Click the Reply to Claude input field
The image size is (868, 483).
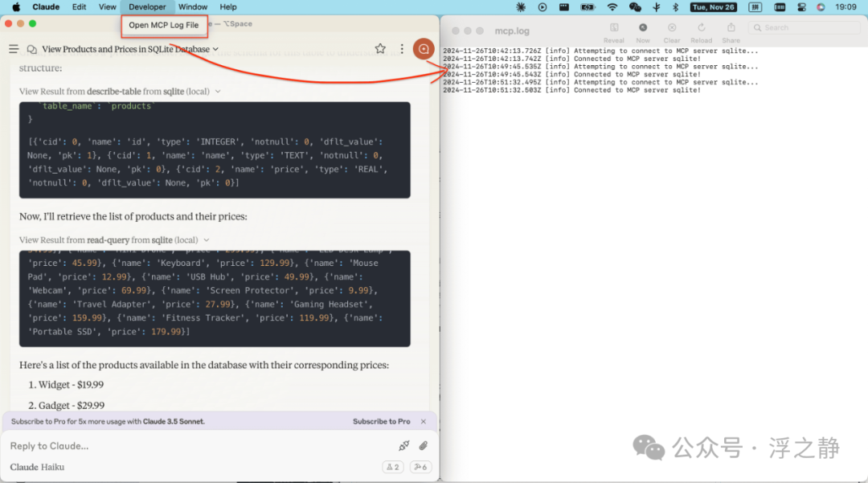199,446
